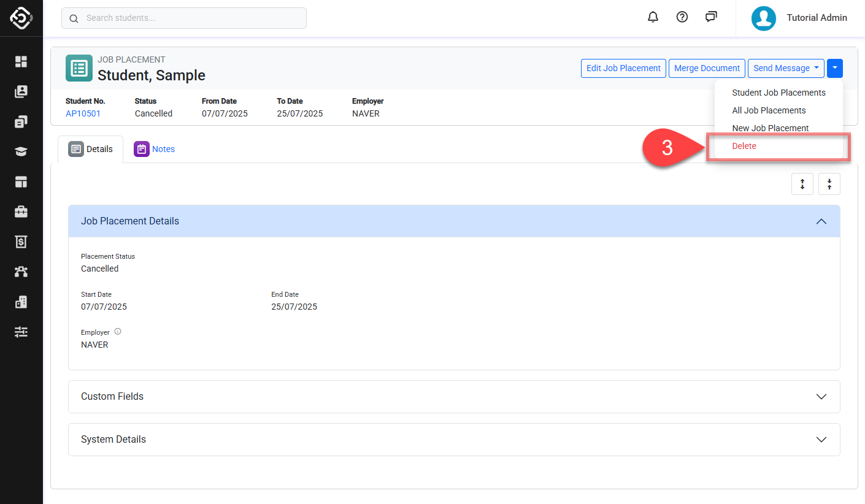The width and height of the screenshot is (865, 504).
Task: Open the chat messages icon
Action: tap(711, 17)
